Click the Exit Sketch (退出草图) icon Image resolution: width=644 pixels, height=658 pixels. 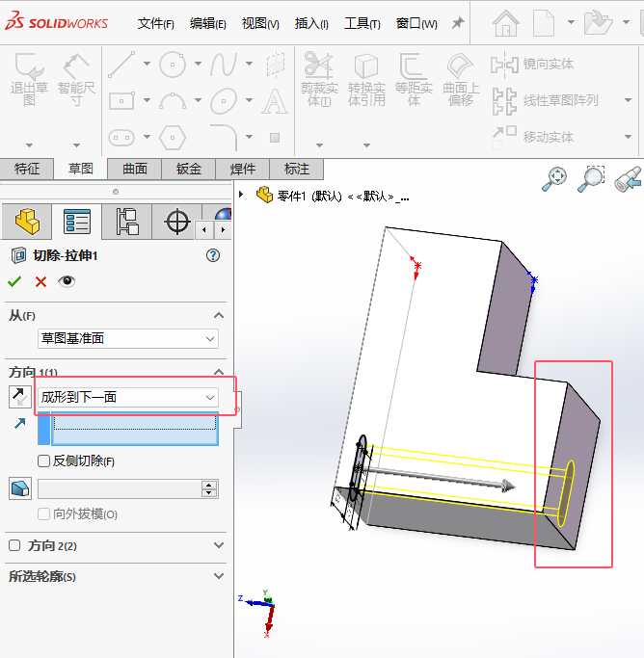[x=29, y=66]
